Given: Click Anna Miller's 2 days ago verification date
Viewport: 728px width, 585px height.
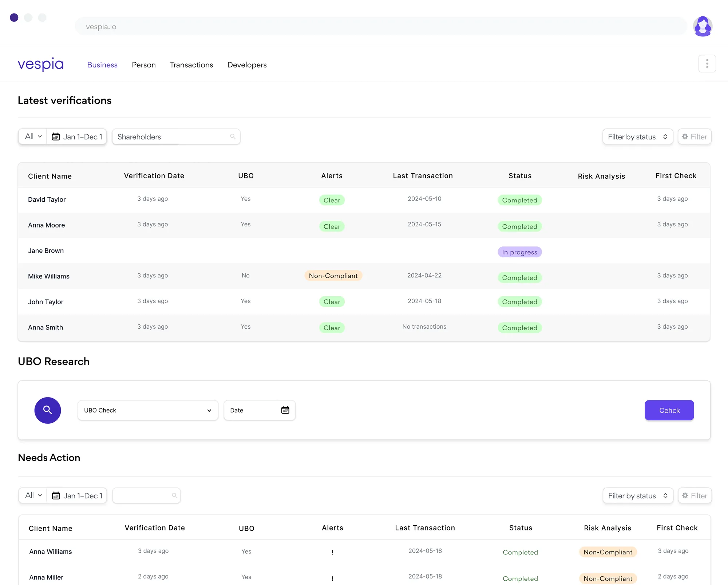Looking at the screenshot, I should point(153,576).
